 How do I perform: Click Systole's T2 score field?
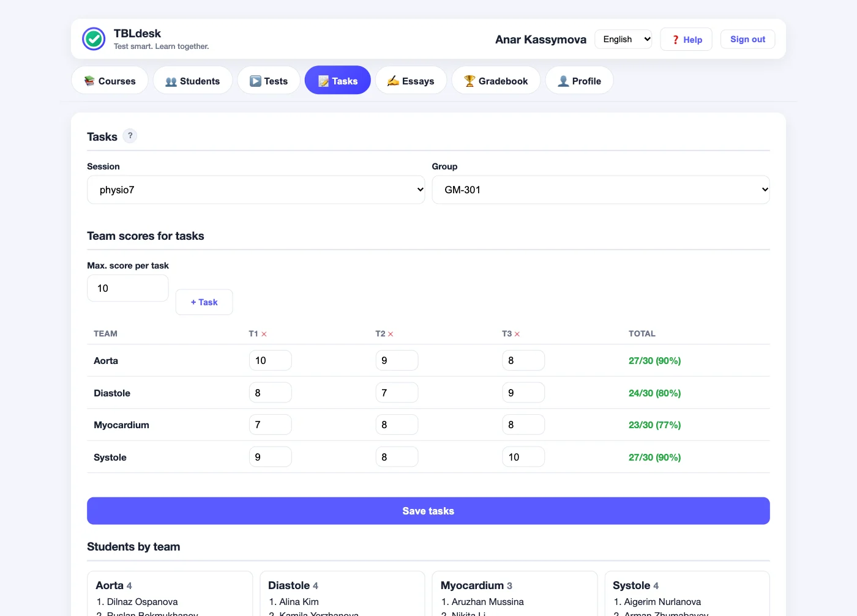coord(397,457)
